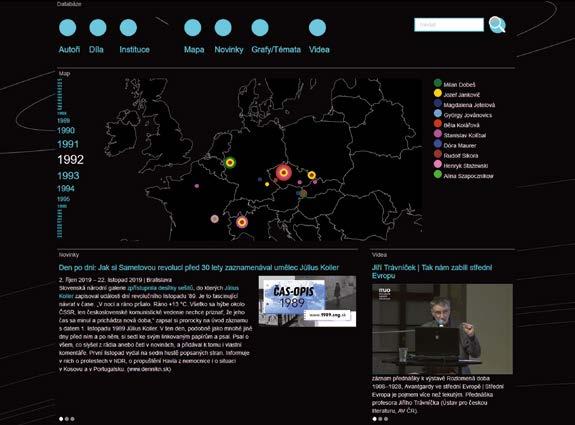
Task: Open the Dóra Maurer legend entry
Action: pyautogui.click(x=455, y=144)
